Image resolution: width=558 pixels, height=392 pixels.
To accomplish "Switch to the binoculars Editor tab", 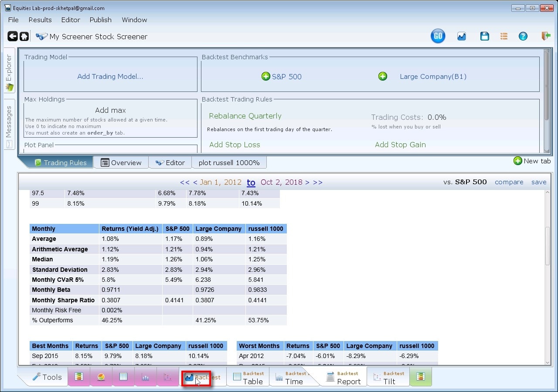I will point(170,162).
